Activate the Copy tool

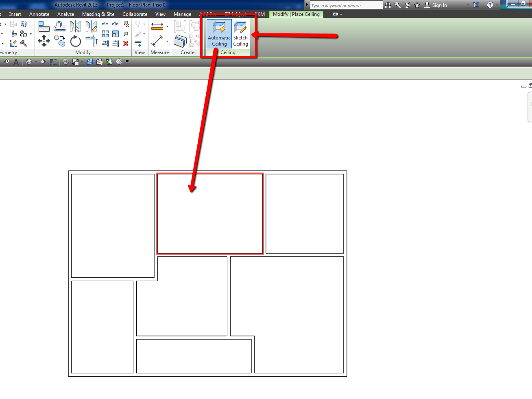pos(60,41)
